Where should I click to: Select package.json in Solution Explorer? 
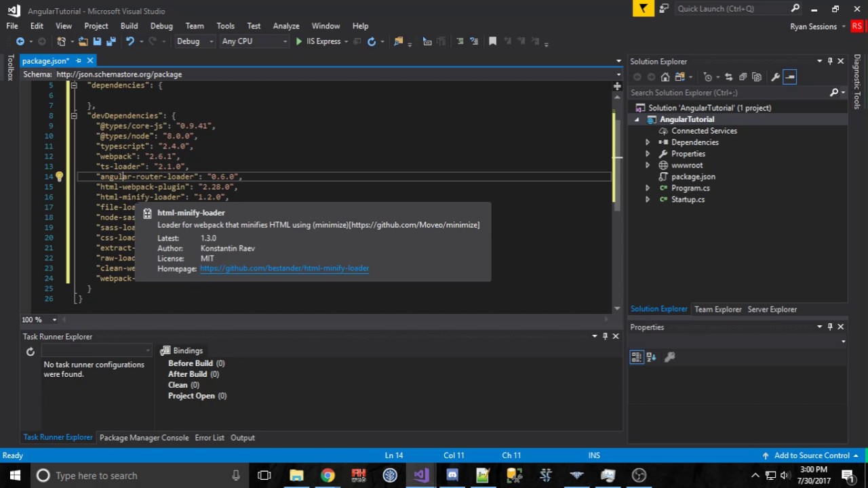(693, 177)
